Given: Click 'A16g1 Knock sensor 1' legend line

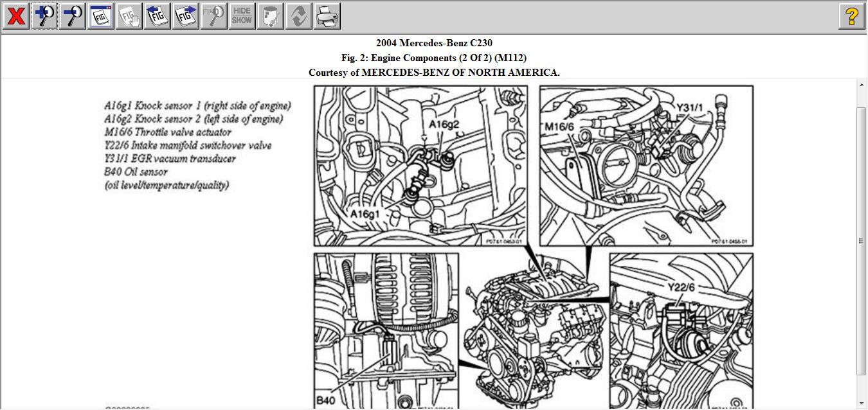Looking at the screenshot, I should tap(198, 105).
